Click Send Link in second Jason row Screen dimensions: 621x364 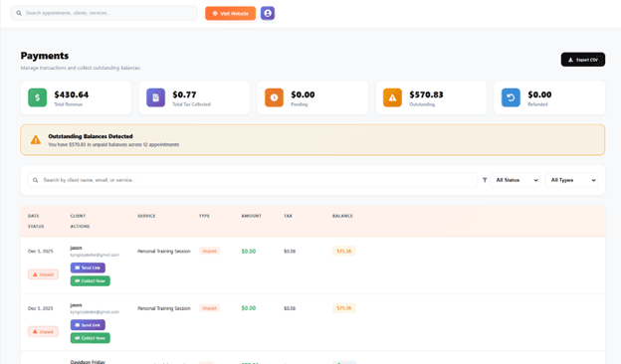point(88,325)
